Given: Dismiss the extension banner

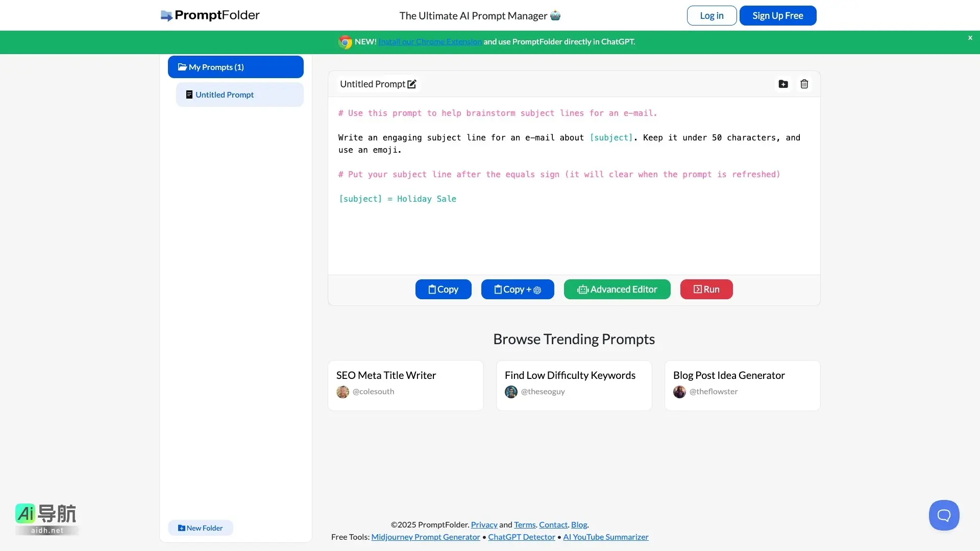Looking at the screenshot, I should tap(970, 38).
